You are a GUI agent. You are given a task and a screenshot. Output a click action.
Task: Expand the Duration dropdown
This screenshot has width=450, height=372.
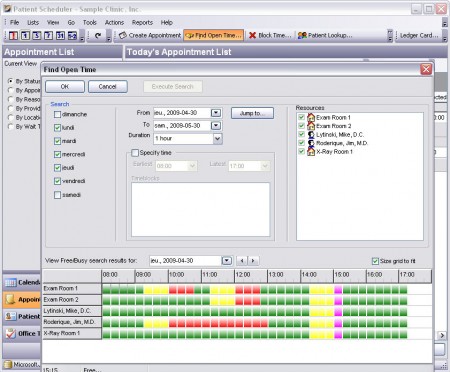tap(217, 138)
